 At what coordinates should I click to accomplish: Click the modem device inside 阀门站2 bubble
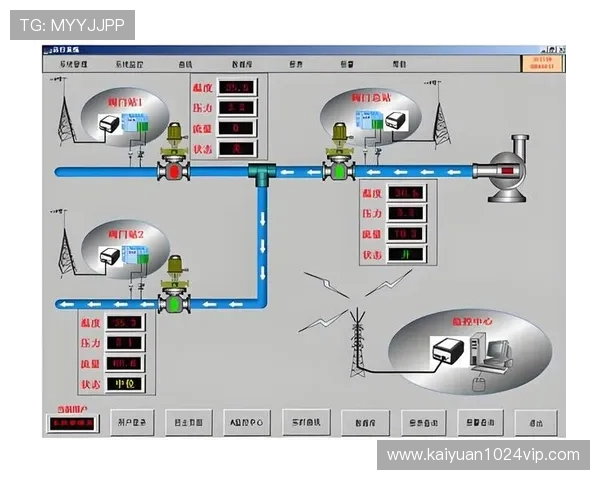[108, 256]
